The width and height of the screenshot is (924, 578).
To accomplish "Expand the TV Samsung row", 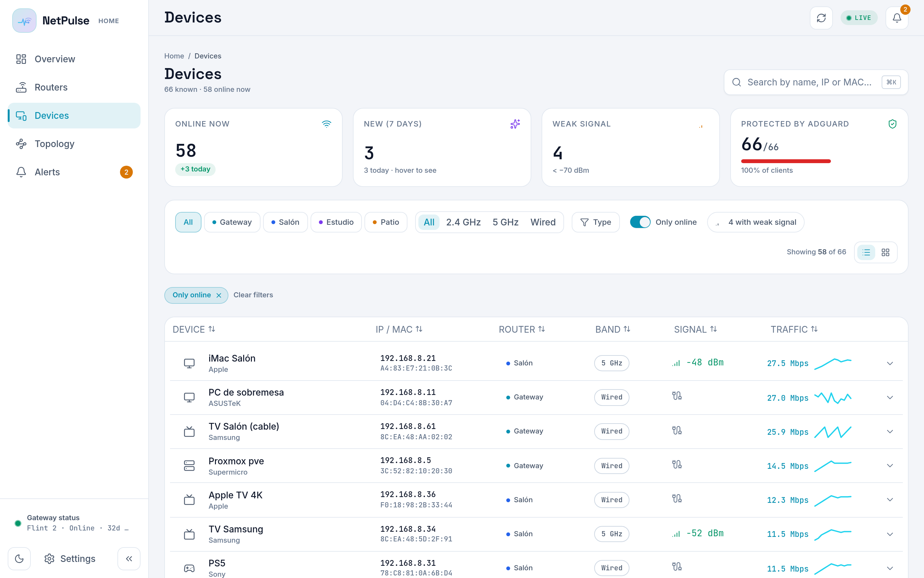I will tap(890, 534).
